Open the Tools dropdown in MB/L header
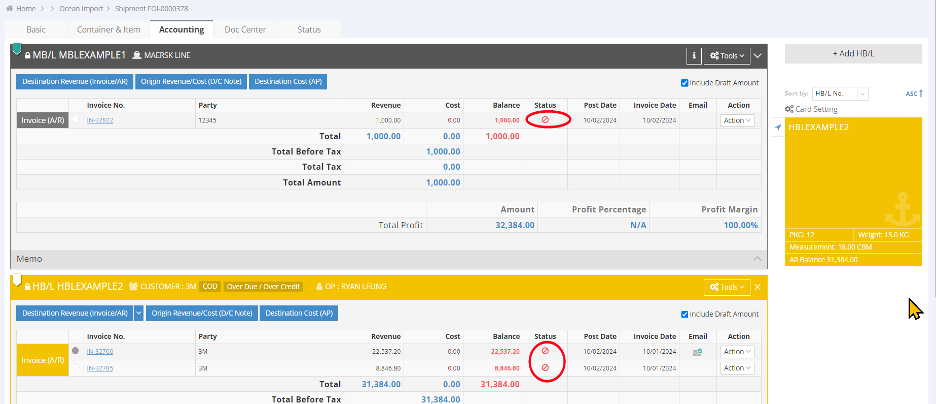Viewport: 936px width, 404px height. (x=727, y=57)
